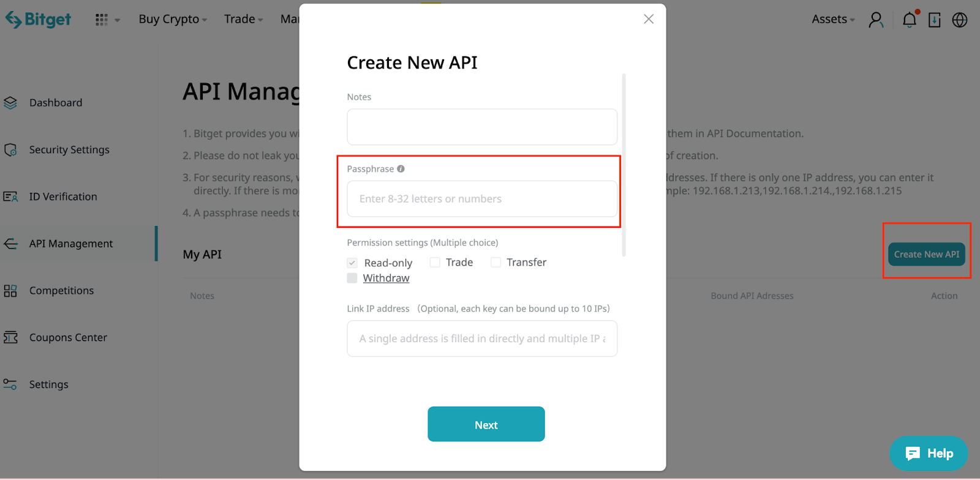Click the dialog's vertical scrollbar
Viewport: 980px width, 480px height.
coord(624,165)
